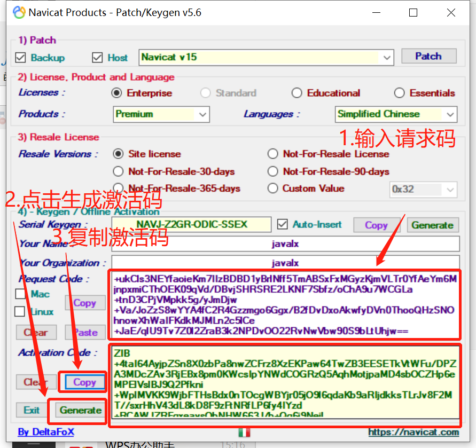Choose Not-For-Resale-90-days option
Screen dimensions: 476x448
click(272, 171)
